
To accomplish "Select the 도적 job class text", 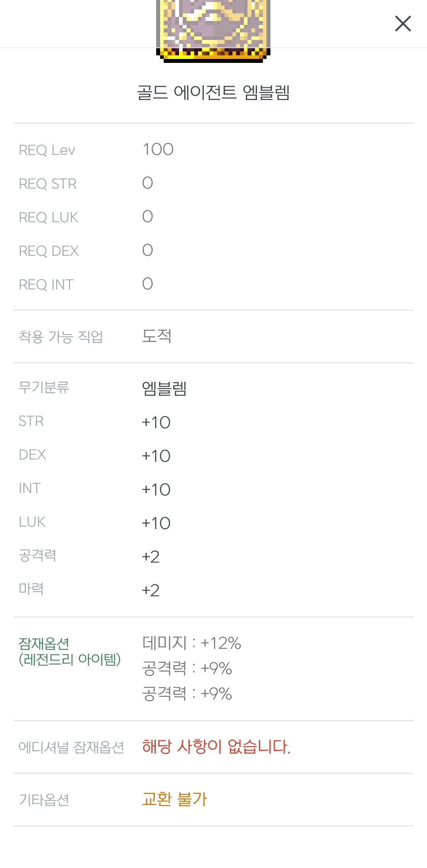I will [157, 336].
